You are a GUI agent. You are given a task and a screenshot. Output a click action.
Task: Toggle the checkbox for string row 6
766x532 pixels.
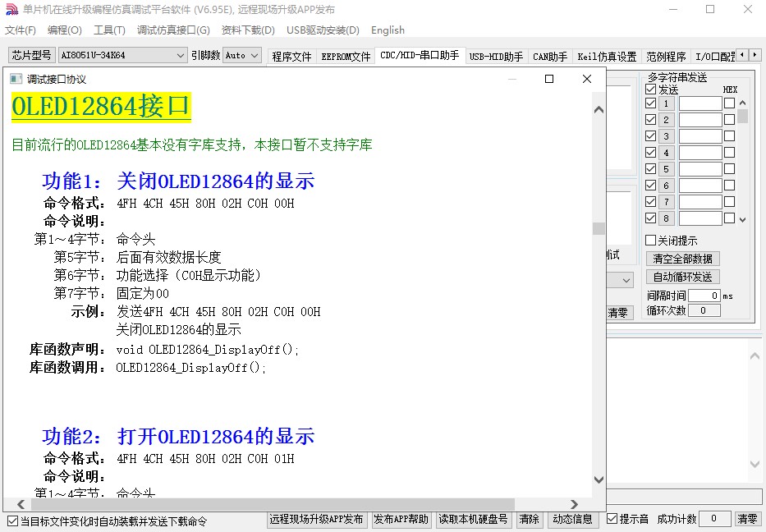[650, 186]
